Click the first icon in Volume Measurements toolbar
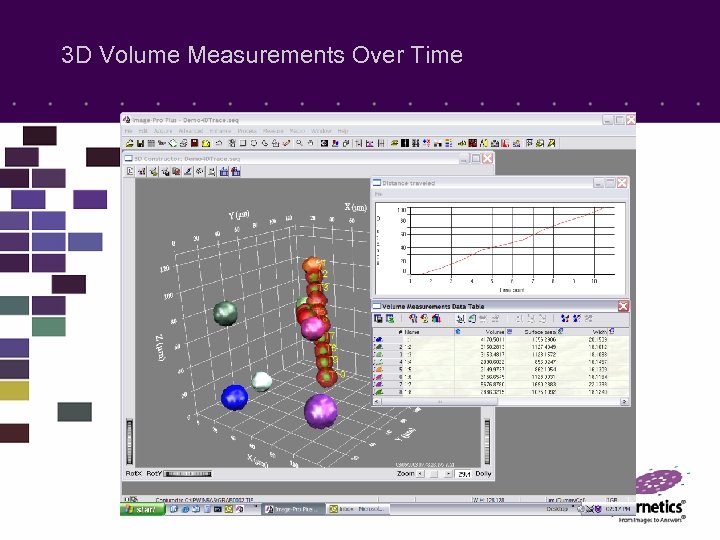 click(378, 319)
